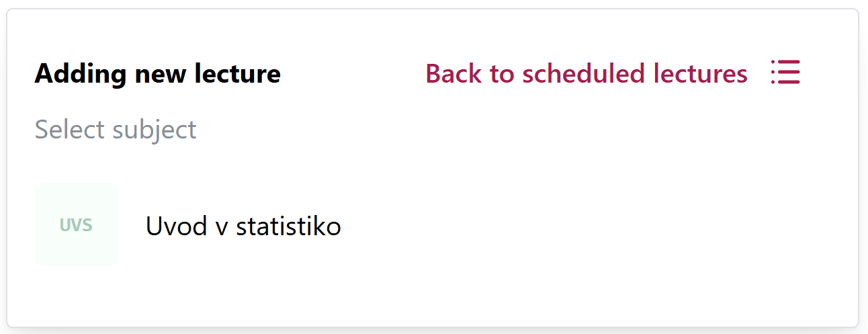Click the list icon beside Back to scheduled lectures
Viewport: 868px width, 334px height.
(785, 72)
